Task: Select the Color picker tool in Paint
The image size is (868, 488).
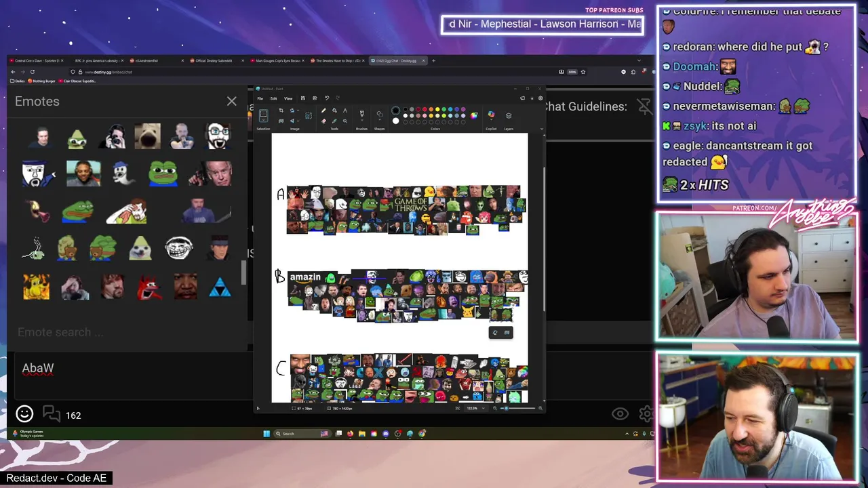Action: (x=334, y=121)
